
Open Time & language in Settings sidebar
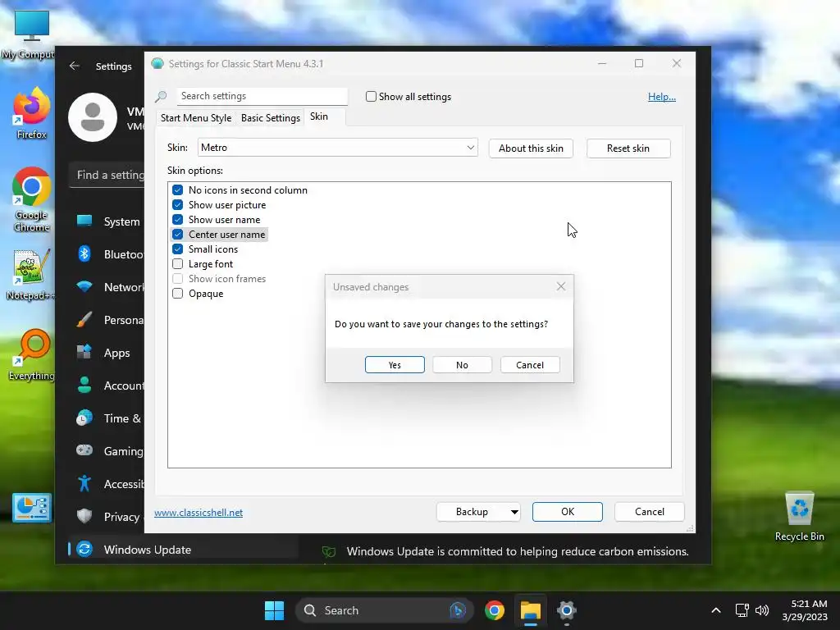click(x=107, y=418)
